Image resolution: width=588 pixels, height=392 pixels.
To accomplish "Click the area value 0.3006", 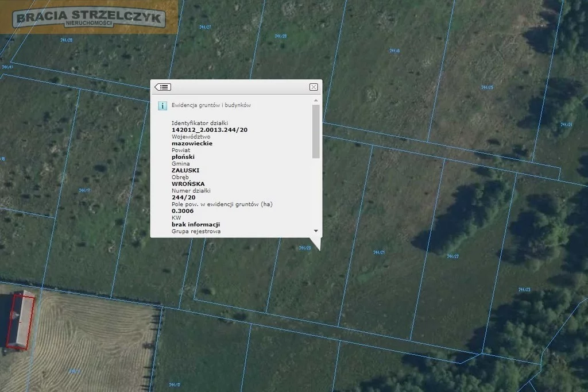I will pos(183,211).
